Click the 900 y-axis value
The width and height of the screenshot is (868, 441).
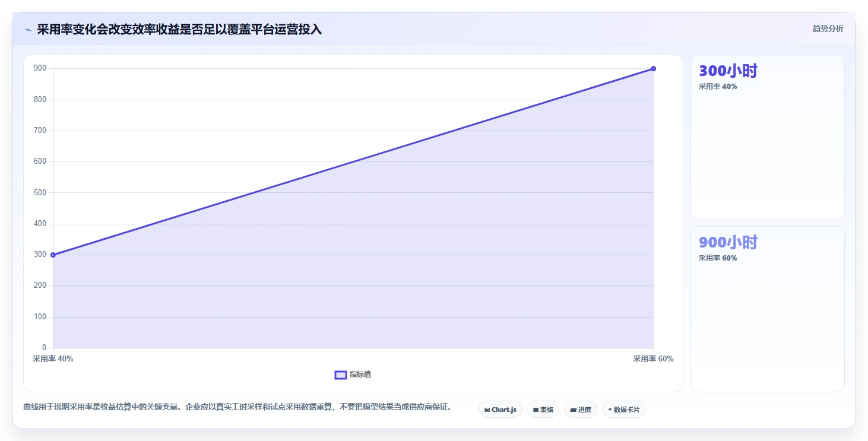(40, 68)
